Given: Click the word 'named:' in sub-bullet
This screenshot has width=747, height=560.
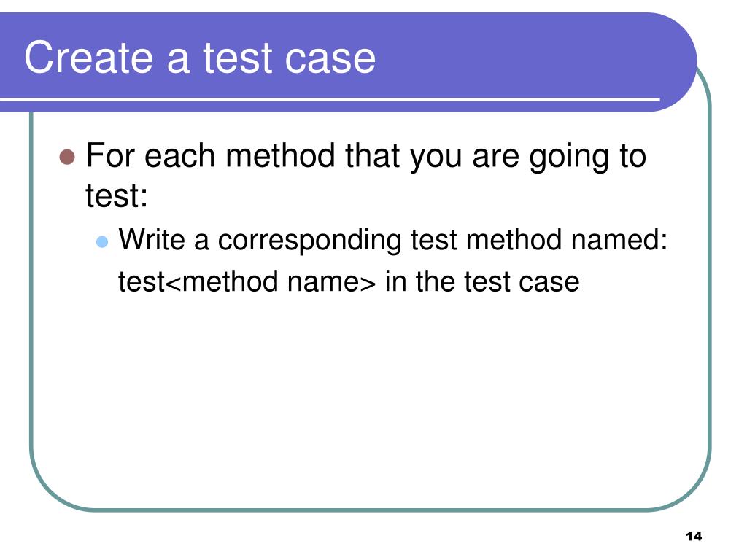Looking at the screenshot, I should (x=619, y=239).
